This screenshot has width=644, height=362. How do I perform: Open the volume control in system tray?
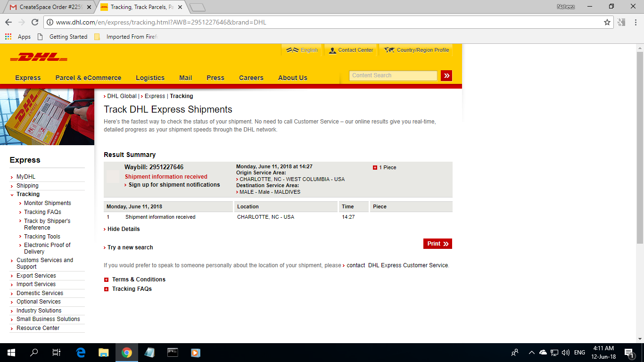click(x=566, y=353)
